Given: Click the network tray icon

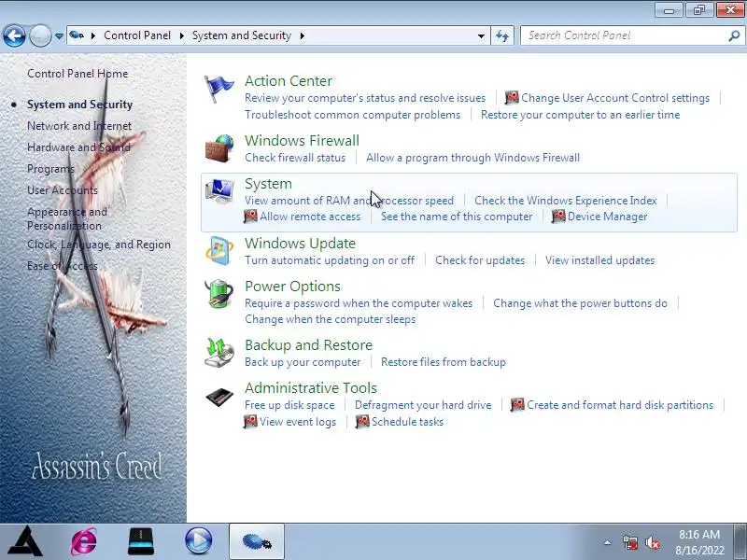Looking at the screenshot, I should (630, 542).
